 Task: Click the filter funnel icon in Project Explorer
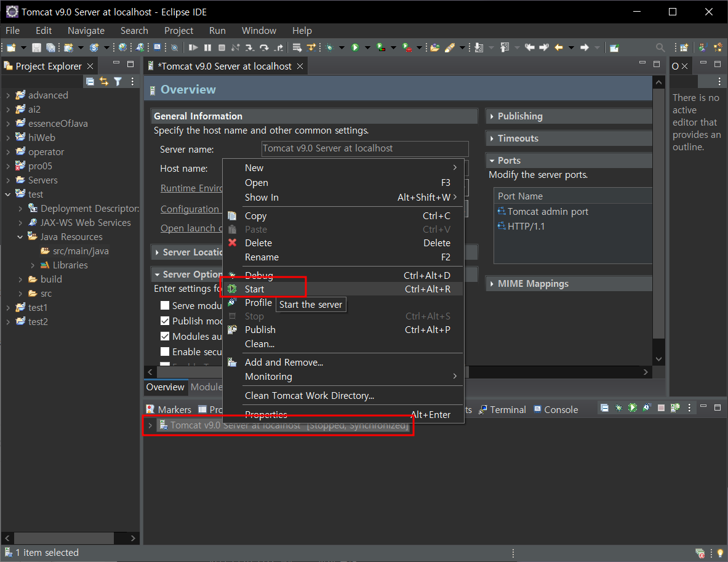[118, 82]
